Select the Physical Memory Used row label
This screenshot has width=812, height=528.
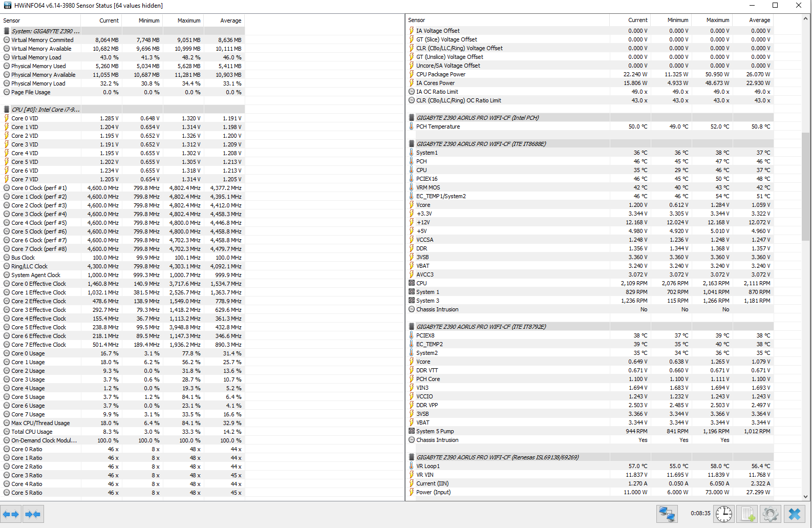tap(38, 66)
